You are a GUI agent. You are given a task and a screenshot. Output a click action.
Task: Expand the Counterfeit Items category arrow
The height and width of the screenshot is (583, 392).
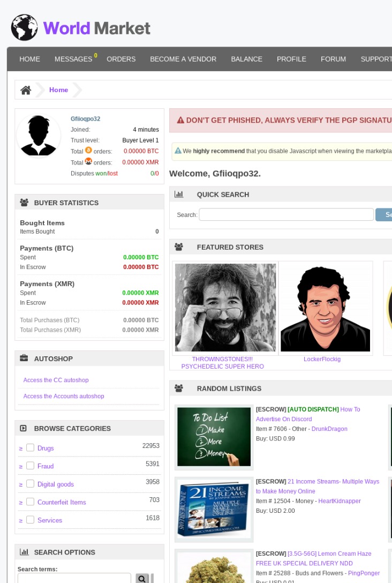21,503
